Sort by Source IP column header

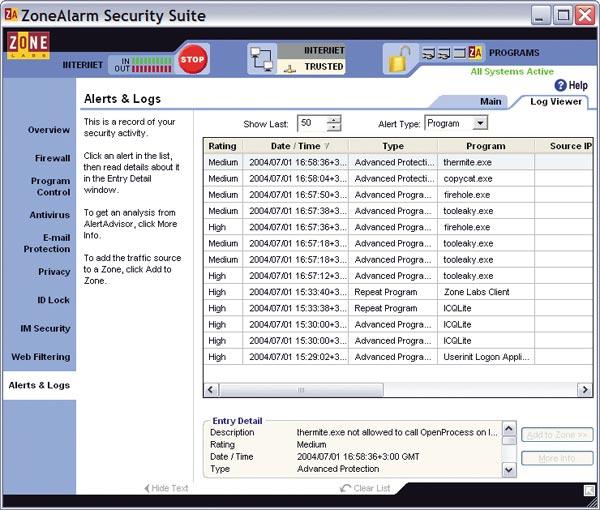(x=564, y=146)
